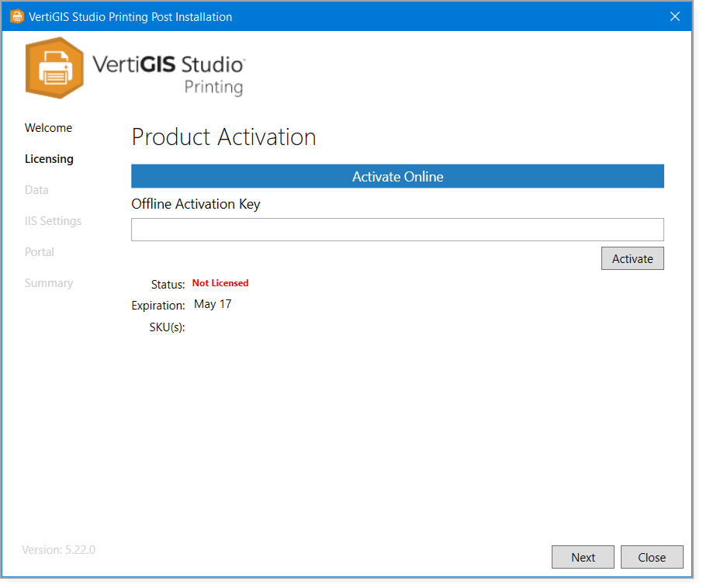Click the May 17 expiration value
This screenshot has width=703, height=588.
213,303
